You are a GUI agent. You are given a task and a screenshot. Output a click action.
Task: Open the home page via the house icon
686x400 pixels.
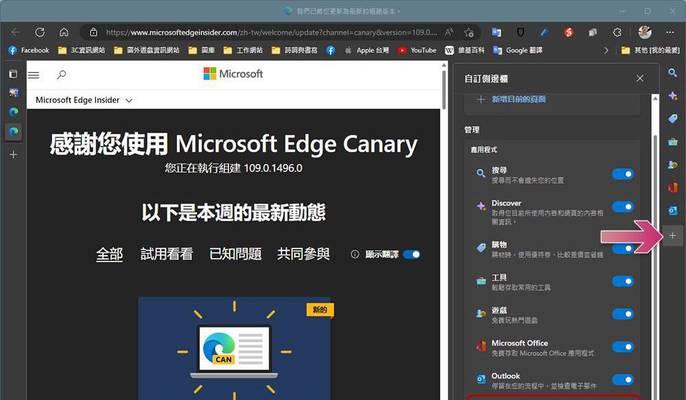[x=64, y=32]
